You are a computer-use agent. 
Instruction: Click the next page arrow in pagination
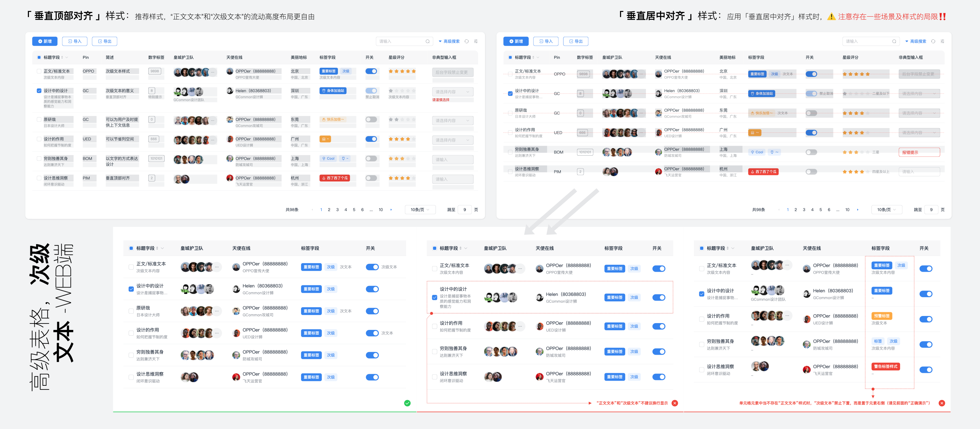click(391, 209)
